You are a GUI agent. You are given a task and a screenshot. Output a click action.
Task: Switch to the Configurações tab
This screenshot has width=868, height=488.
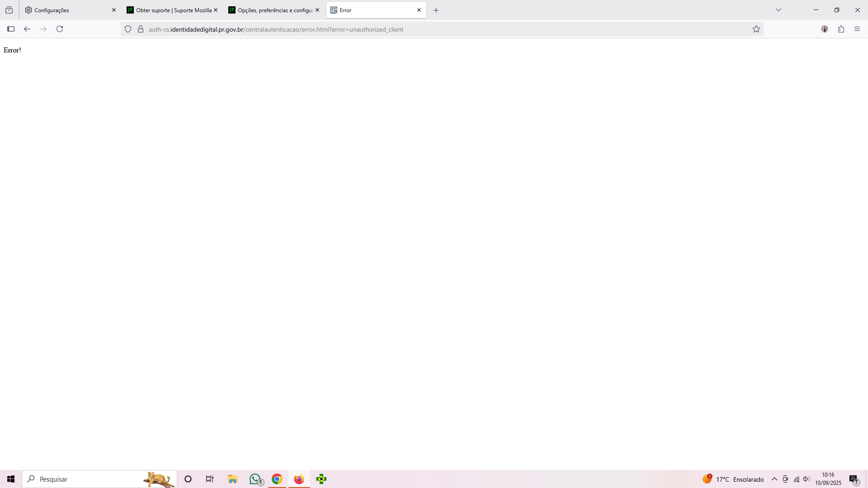tap(68, 10)
